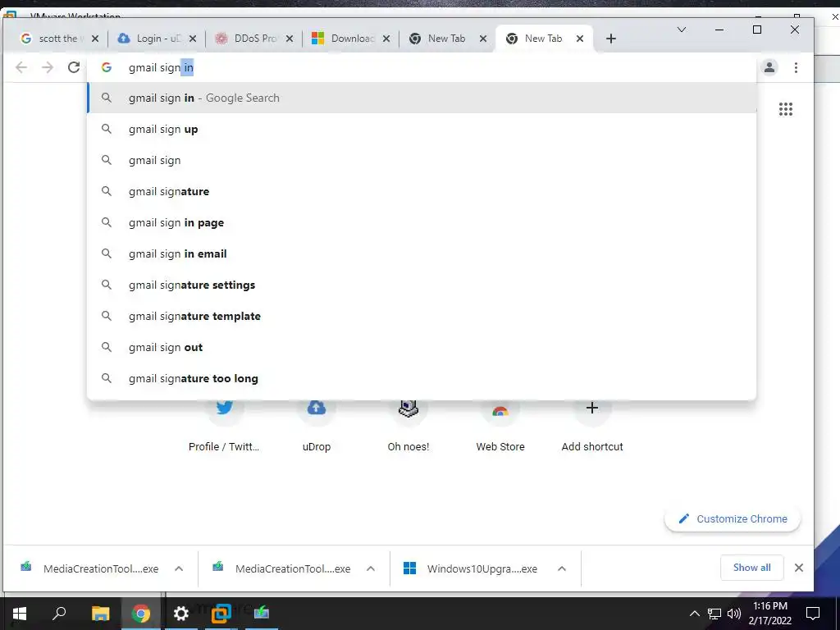Open the Chrome profile avatar menu
This screenshot has width=840, height=630.
pos(769,67)
